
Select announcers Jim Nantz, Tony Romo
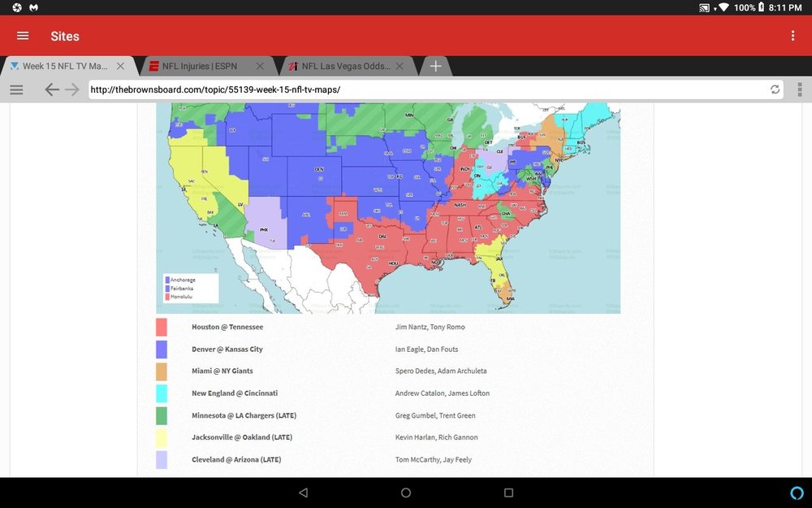(x=430, y=327)
